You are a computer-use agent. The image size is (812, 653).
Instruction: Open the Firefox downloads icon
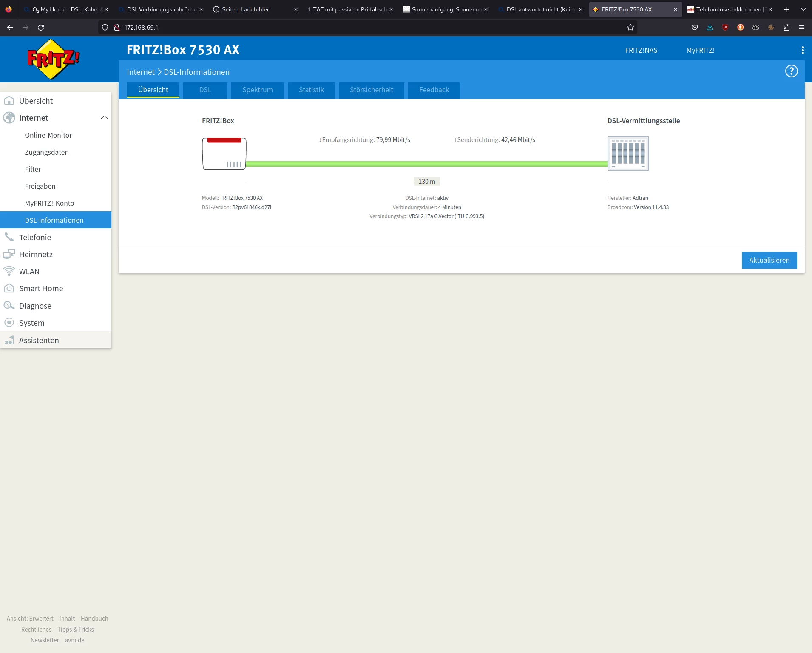click(710, 27)
